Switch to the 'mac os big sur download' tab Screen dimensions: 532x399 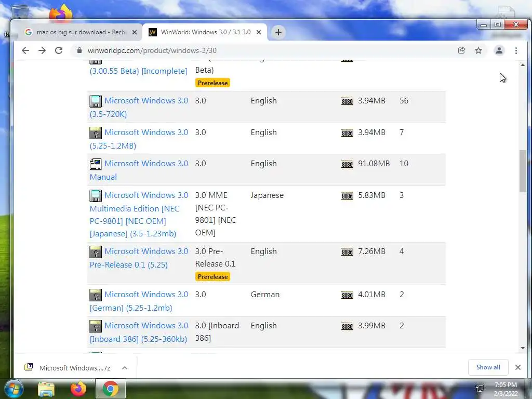tap(81, 32)
